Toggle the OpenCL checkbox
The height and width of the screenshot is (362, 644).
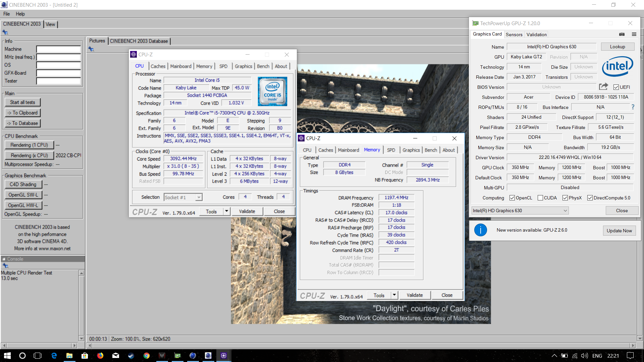pos(512,198)
